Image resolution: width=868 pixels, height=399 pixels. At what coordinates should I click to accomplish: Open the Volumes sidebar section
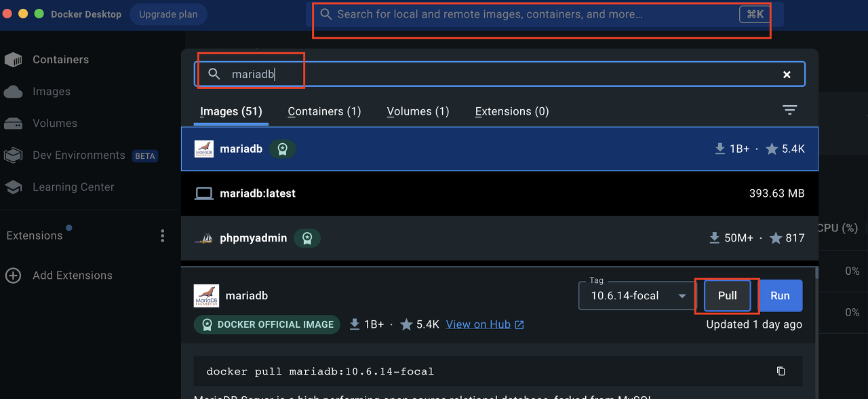(55, 123)
